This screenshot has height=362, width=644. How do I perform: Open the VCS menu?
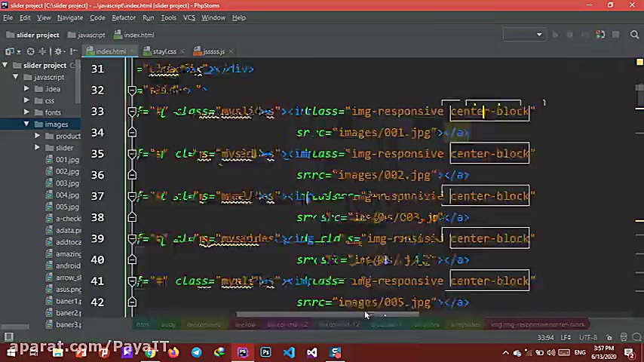click(x=189, y=17)
